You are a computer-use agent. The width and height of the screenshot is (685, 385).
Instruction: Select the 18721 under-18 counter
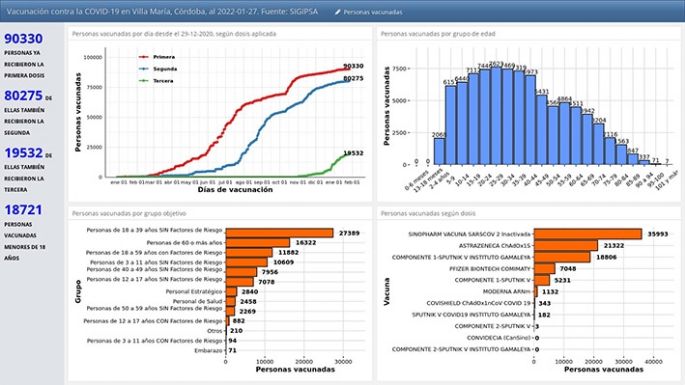point(24,210)
